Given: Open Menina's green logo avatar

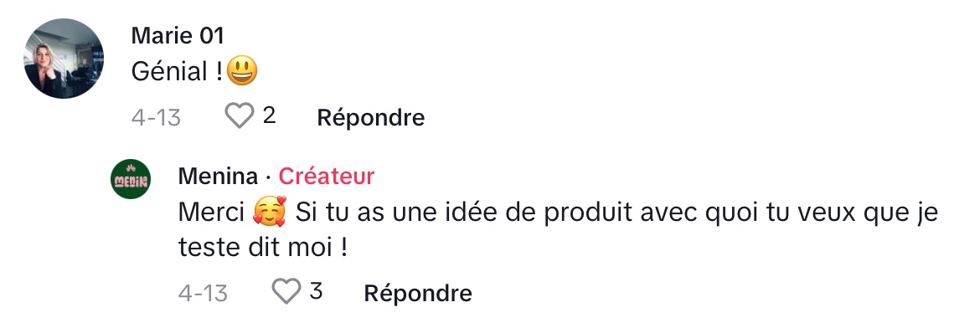Looking at the screenshot, I should coord(131,179).
